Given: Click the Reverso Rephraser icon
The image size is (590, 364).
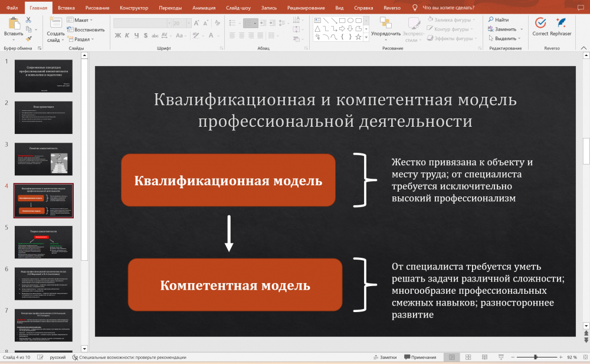Looking at the screenshot, I should [561, 23].
